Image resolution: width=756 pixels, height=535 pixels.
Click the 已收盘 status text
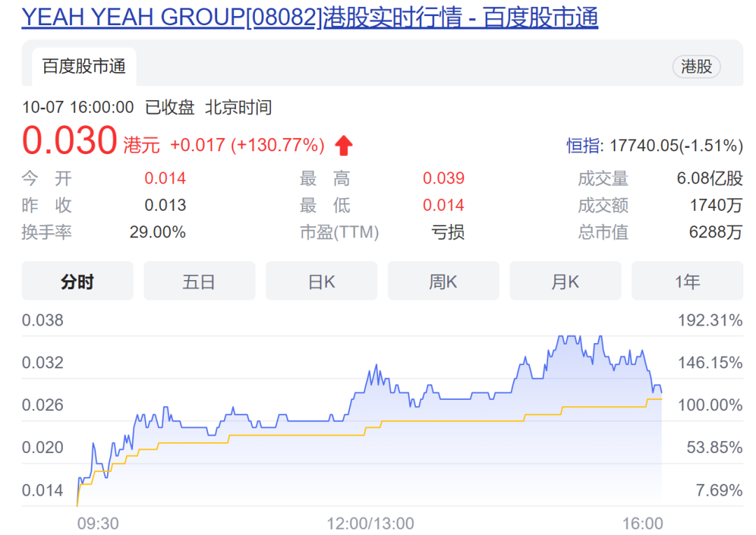tap(169, 107)
